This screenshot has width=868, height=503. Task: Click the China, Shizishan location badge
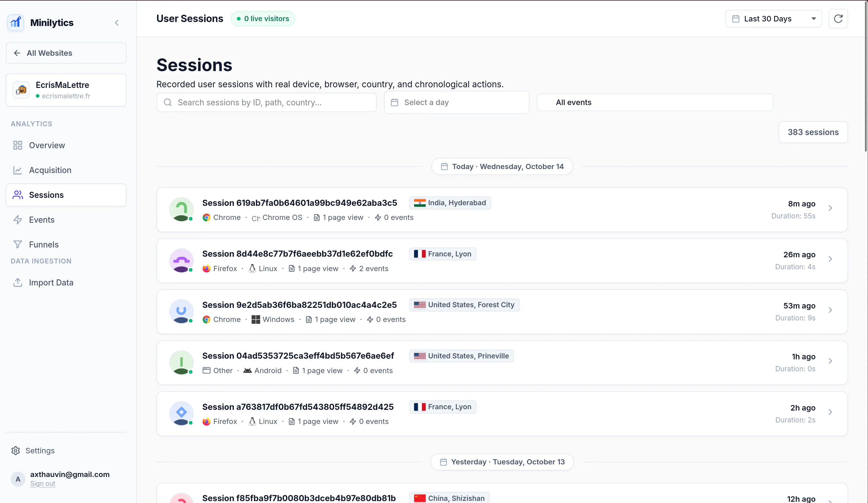pyautogui.click(x=449, y=498)
